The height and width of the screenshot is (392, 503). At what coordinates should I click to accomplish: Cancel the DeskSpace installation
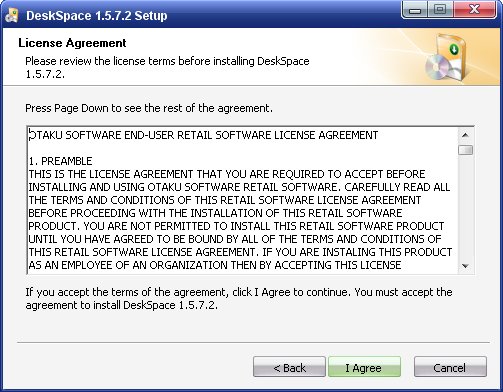click(x=450, y=367)
